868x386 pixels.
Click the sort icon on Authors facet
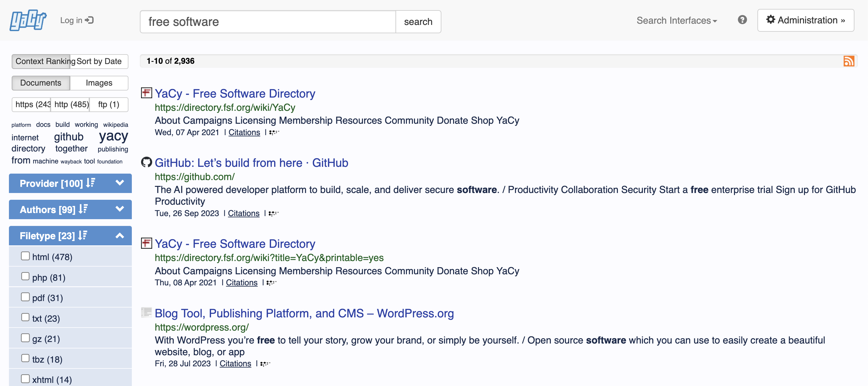83,209
